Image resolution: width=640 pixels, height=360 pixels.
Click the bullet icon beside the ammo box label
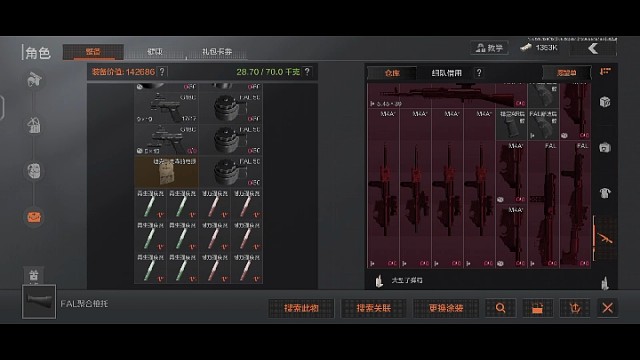(x=379, y=281)
